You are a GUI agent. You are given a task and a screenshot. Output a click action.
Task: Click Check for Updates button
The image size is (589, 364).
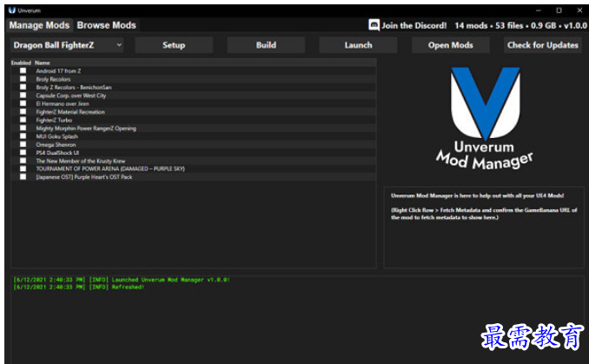point(543,45)
